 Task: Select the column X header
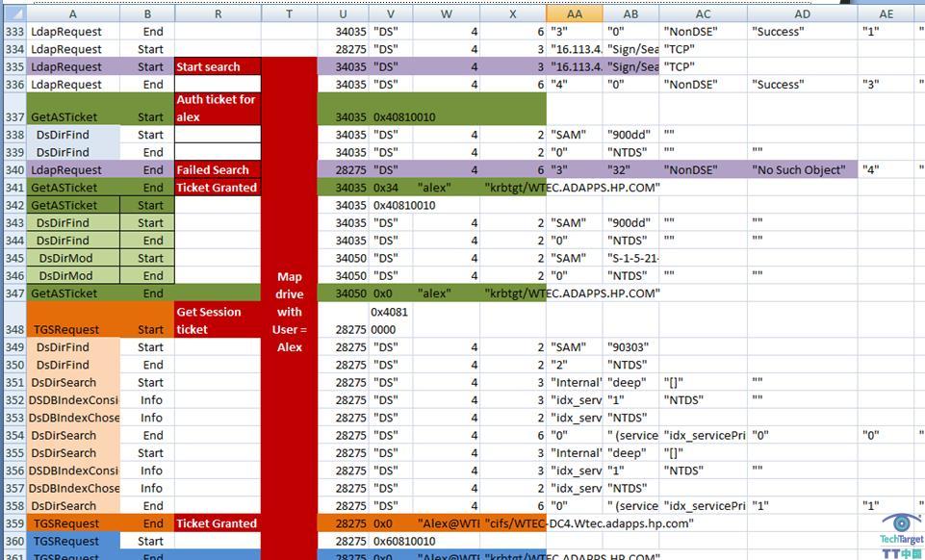point(513,13)
